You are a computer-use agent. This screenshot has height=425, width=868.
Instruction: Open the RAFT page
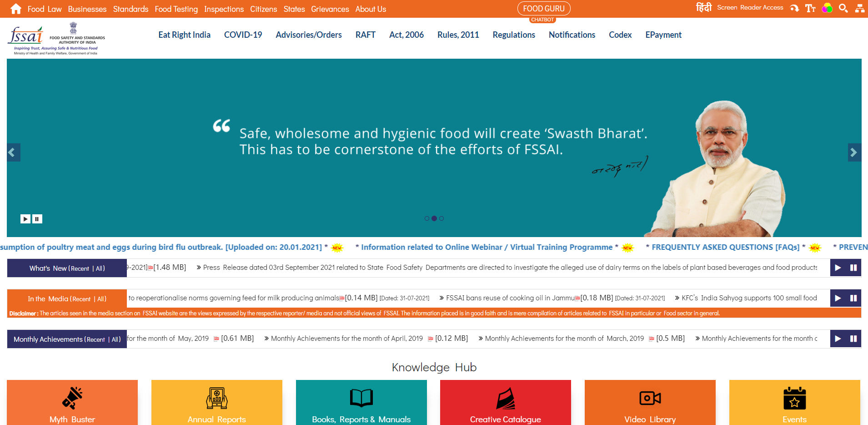366,35
